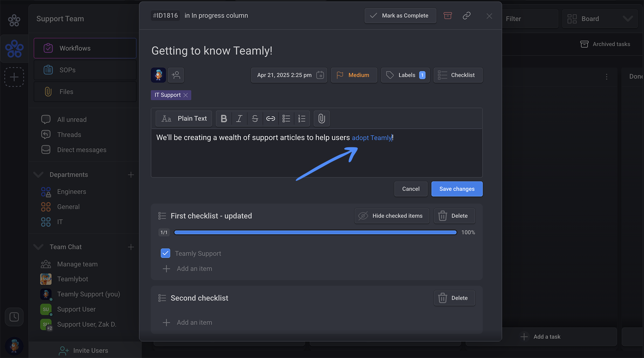Open the Engineers department channel
Image resolution: width=644 pixels, height=358 pixels.
pyautogui.click(x=72, y=192)
